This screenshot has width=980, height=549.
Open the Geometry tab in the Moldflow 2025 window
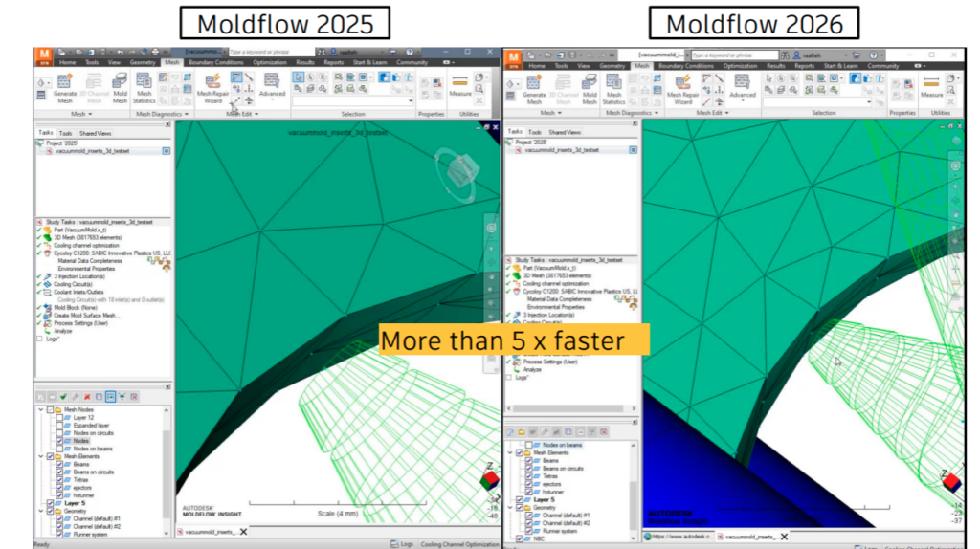click(x=143, y=62)
